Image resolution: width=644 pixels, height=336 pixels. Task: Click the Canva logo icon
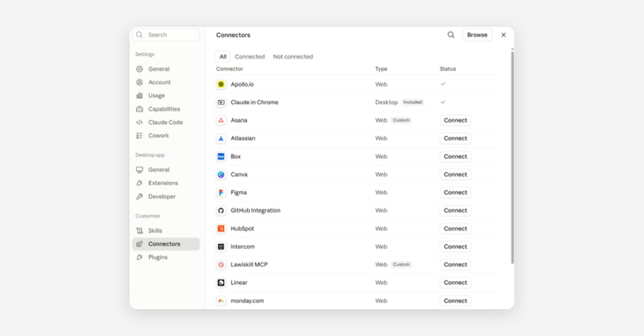click(x=221, y=174)
